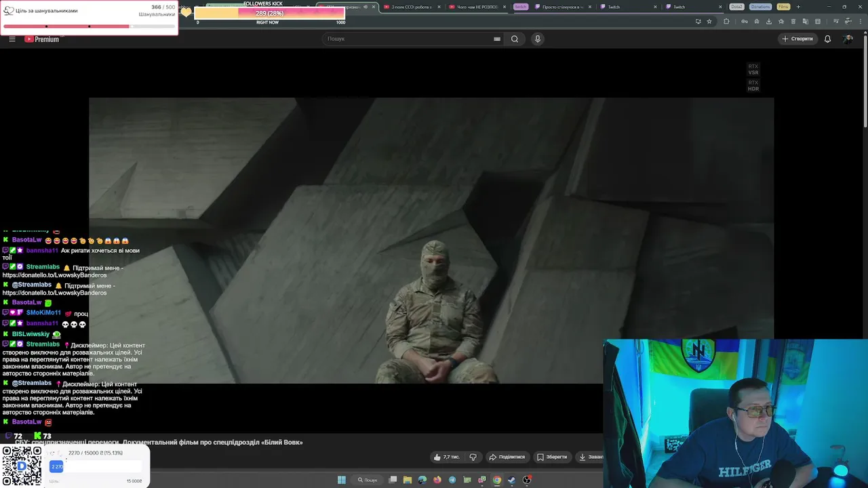Bookmark this page with star icon
The width and height of the screenshot is (868, 488).
[709, 21]
